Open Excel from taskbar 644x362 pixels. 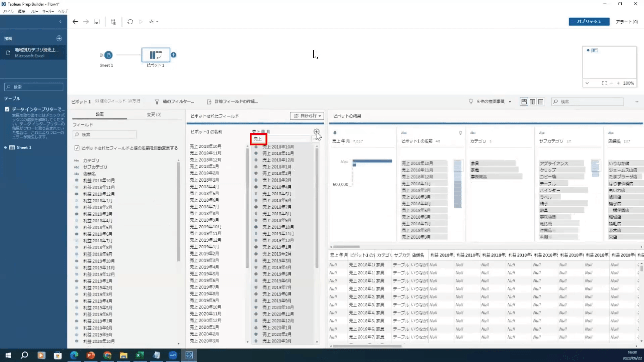(x=140, y=355)
